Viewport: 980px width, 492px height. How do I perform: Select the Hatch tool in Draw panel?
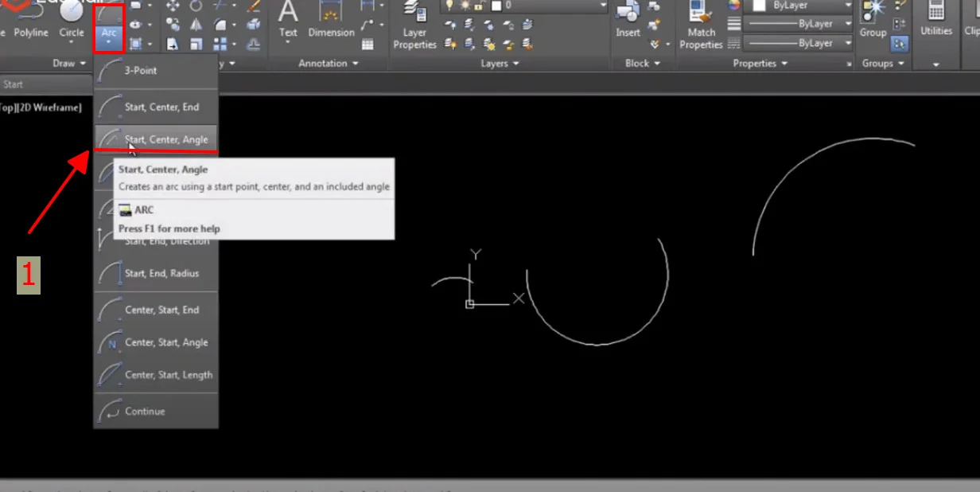coord(136,44)
